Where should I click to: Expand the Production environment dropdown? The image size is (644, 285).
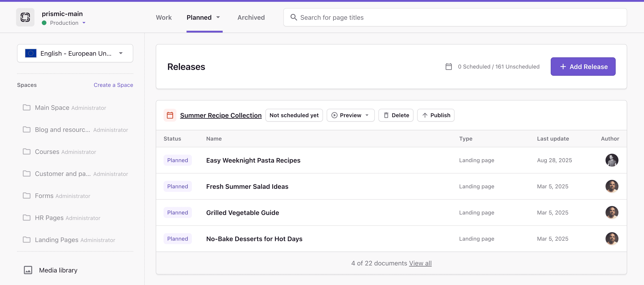tap(84, 23)
